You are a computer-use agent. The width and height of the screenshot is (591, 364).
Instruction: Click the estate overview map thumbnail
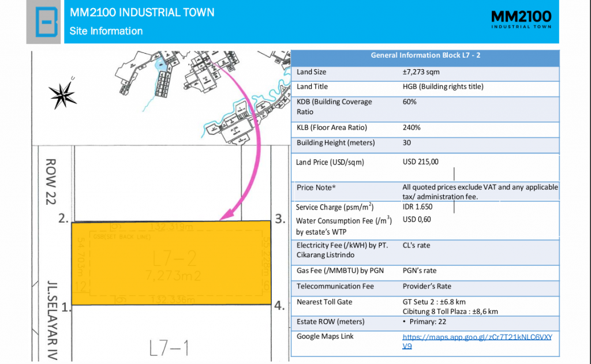pos(204,98)
